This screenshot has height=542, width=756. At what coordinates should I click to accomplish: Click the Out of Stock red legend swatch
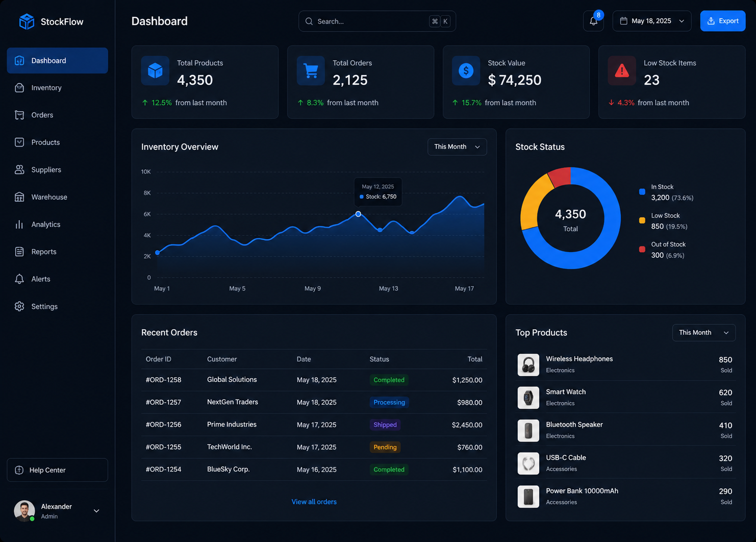click(x=642, y=250)
